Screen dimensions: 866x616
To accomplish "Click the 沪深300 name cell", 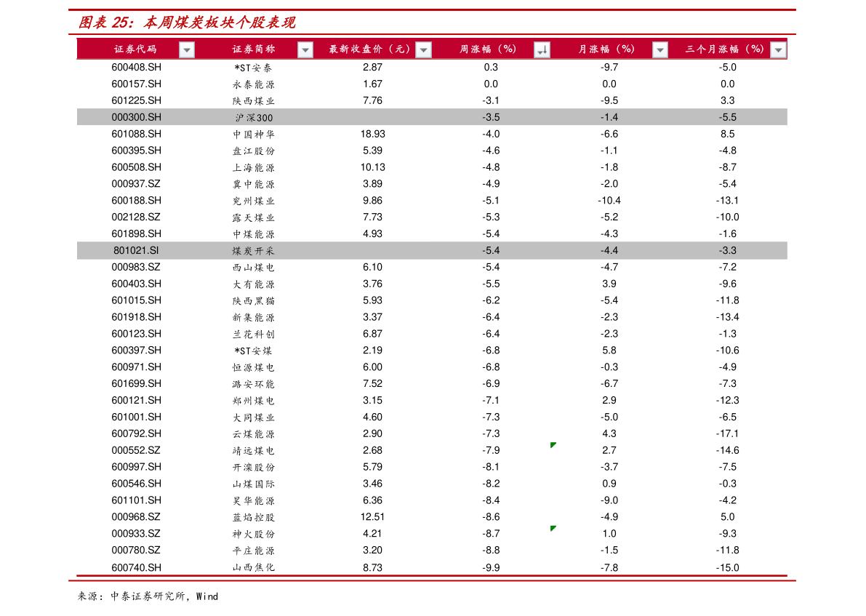I will 254,118.
